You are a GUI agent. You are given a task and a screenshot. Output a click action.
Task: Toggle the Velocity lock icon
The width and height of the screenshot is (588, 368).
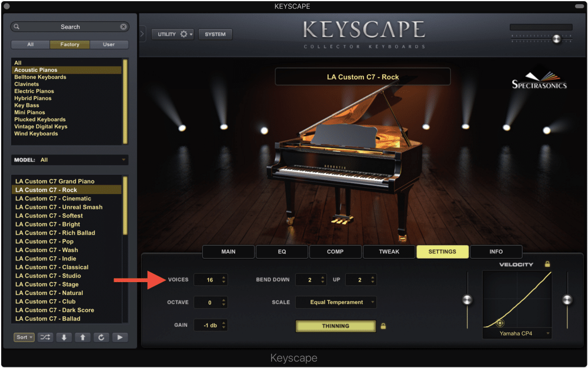[x=547, y=264]
